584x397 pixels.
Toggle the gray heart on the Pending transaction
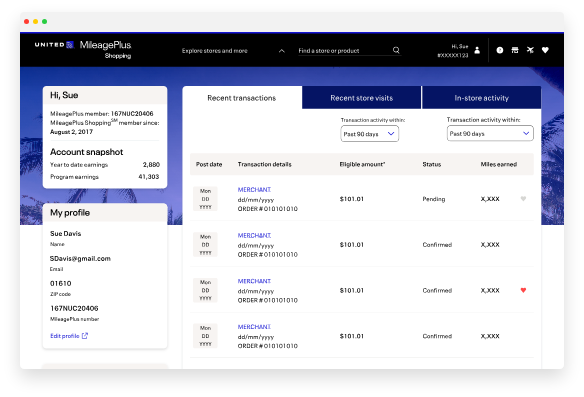[x=523, y=198]
